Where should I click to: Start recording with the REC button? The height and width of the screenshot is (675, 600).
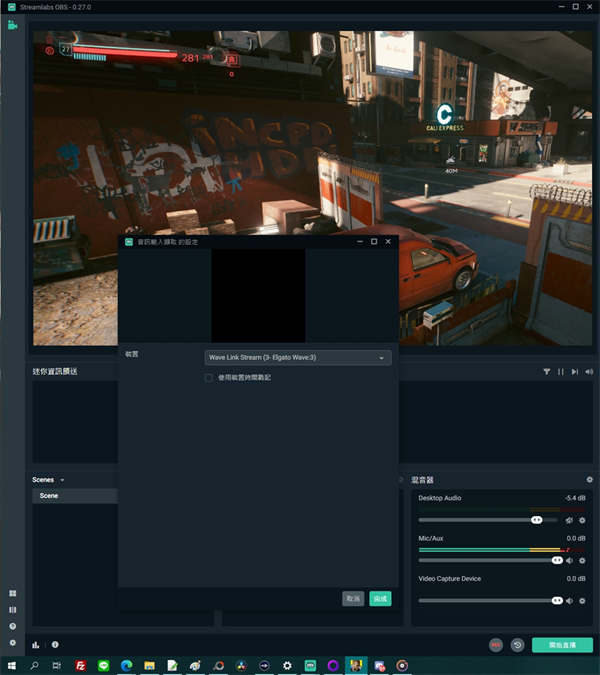tap(496, 645)
